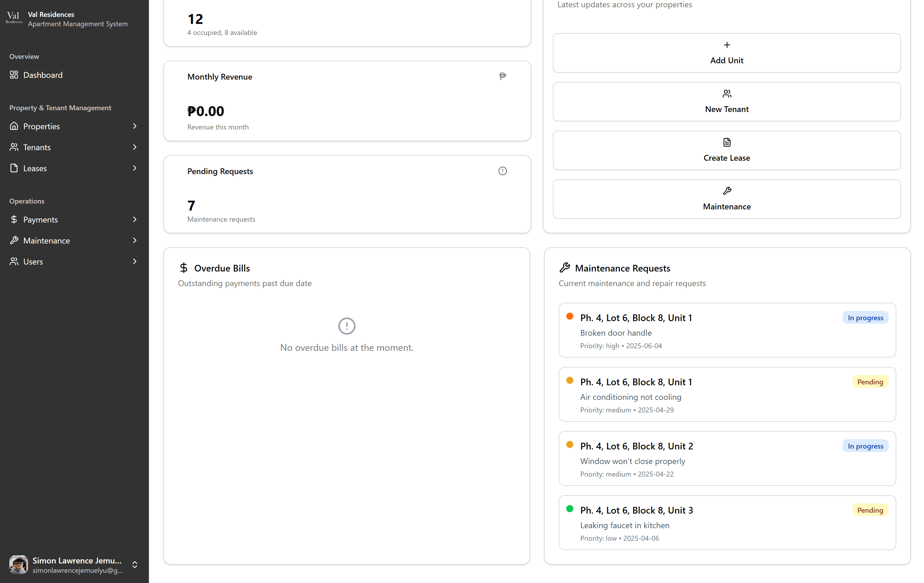924x583 pixels.
Task: Click the exclamation icon above no overdue bills message
Action: coord(347,326)
